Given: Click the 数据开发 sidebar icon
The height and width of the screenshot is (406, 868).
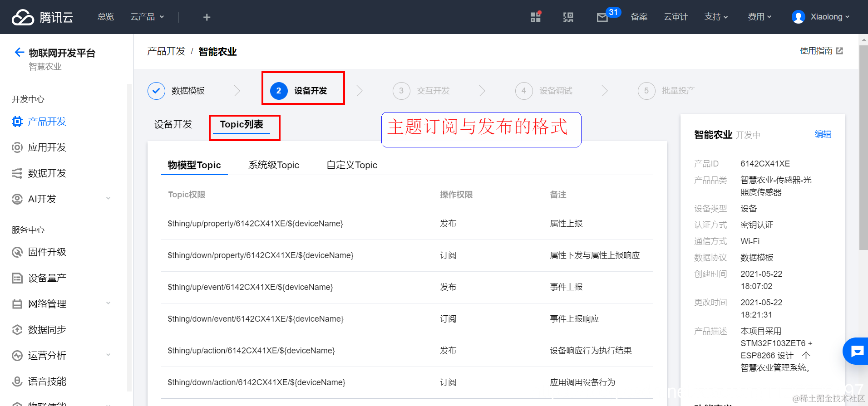Looking at the screenshot, I should coord(17,173).
